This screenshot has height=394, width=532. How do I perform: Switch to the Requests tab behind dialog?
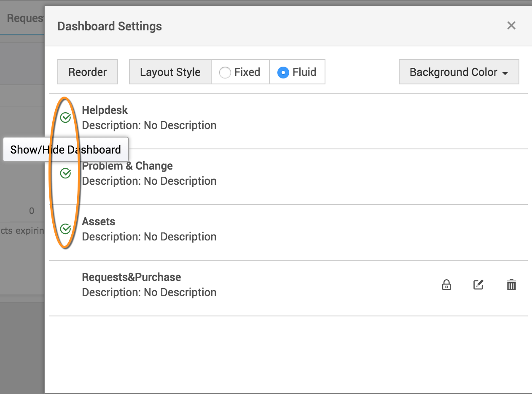click(25, 19)
